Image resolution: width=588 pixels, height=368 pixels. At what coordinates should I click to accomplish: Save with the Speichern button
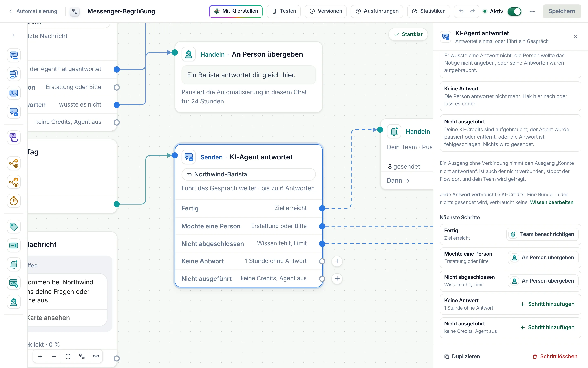click(x=562, y=11)
